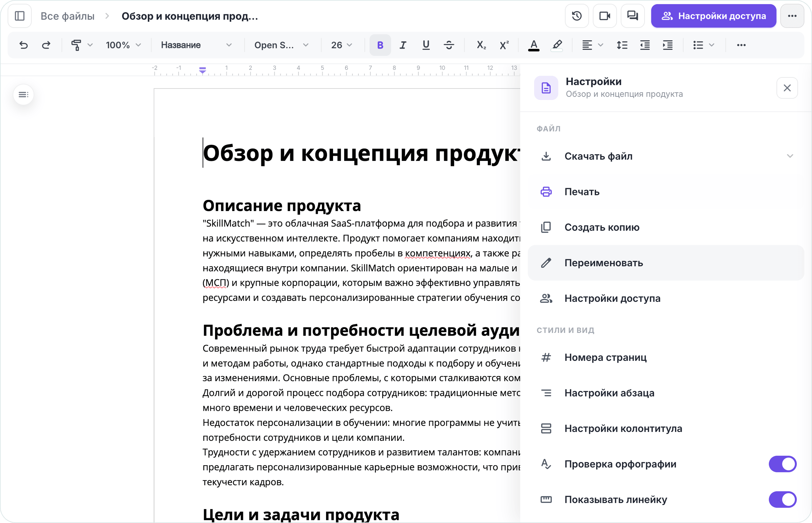Click the text alignment icon

point(587,45)
